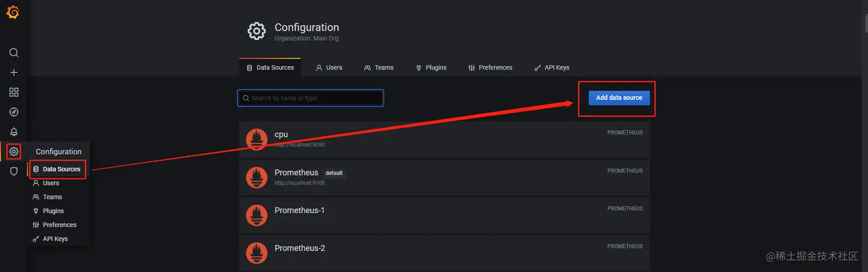Click the http://localhost:9100 URL text
The image size is (868, 272).
(300, 183)
